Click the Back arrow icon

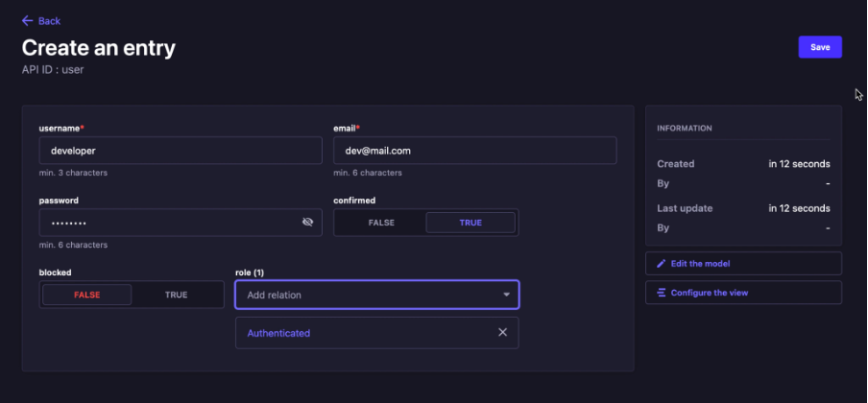tap(27, 20)
